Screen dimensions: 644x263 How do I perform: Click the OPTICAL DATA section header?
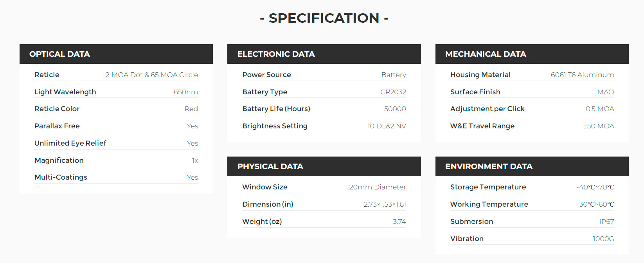tap(59, 54)
